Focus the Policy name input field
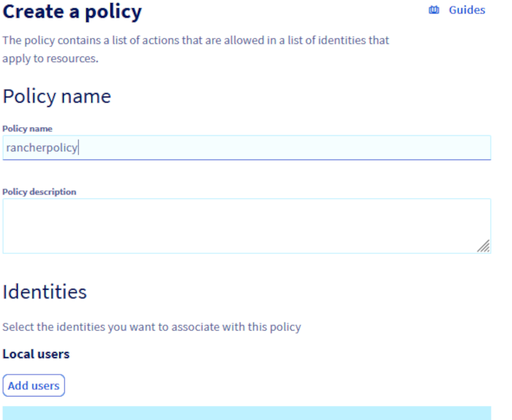Viewport: 512px width, 420px height. coord(246,148)
